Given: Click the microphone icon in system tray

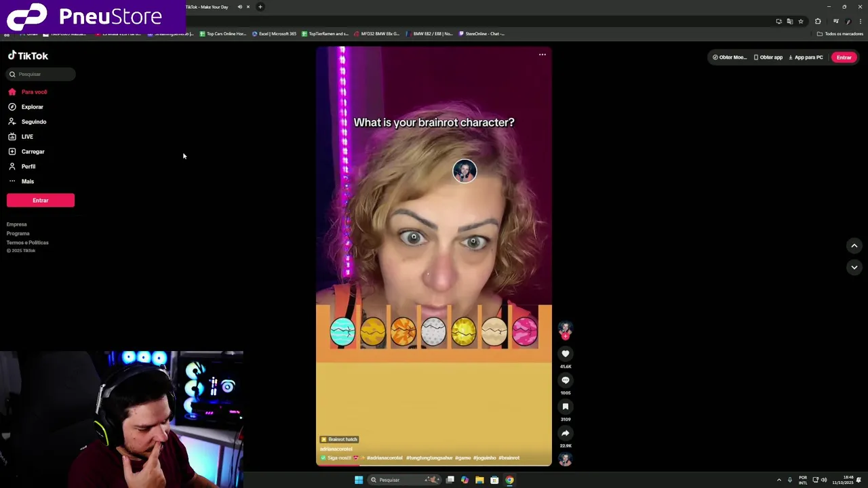Looking at the screenshot, I should click(x=790, y=480).
